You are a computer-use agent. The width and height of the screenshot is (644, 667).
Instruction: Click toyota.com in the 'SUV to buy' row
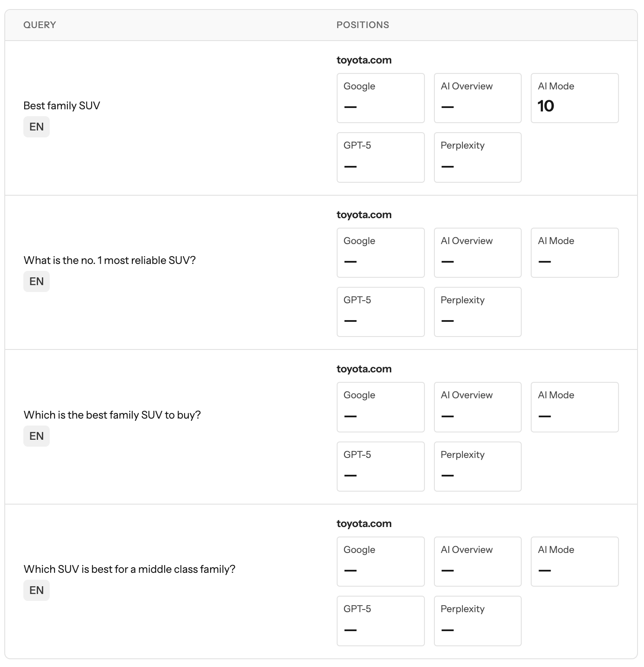pos(364,369)
